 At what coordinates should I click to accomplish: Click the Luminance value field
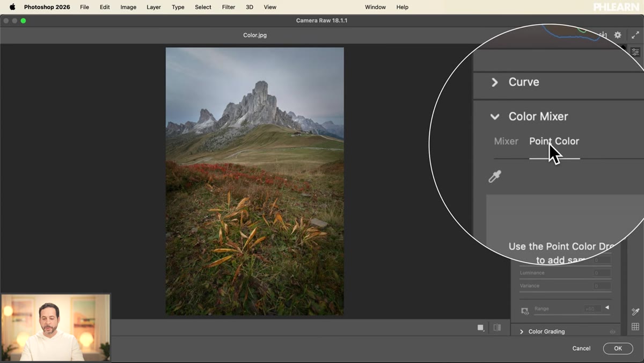click(602, 273)
